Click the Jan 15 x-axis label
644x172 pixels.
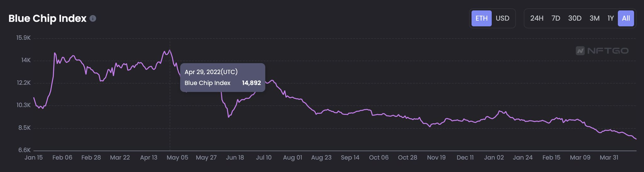(x=33, y=158)
